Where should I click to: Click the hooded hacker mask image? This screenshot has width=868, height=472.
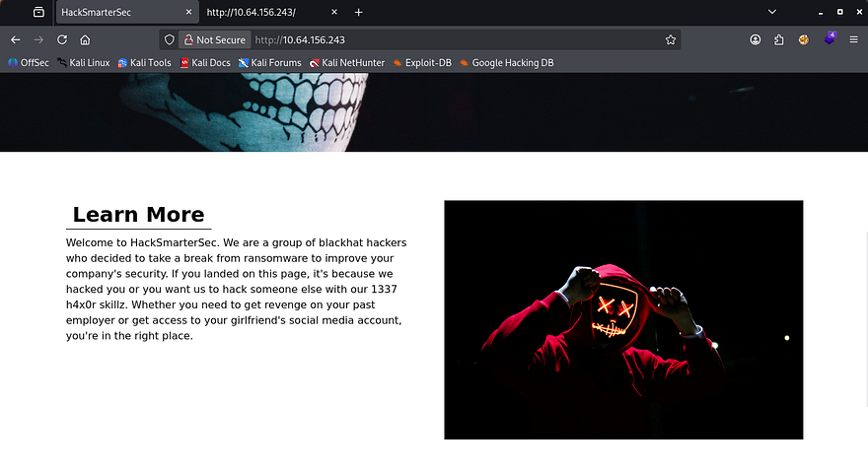coord(623,319)
